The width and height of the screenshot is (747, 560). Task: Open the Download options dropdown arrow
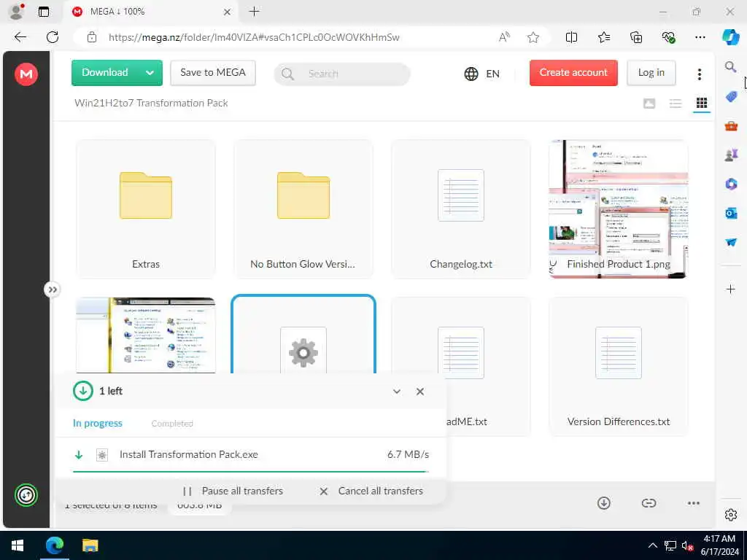[x=150, y=73]
